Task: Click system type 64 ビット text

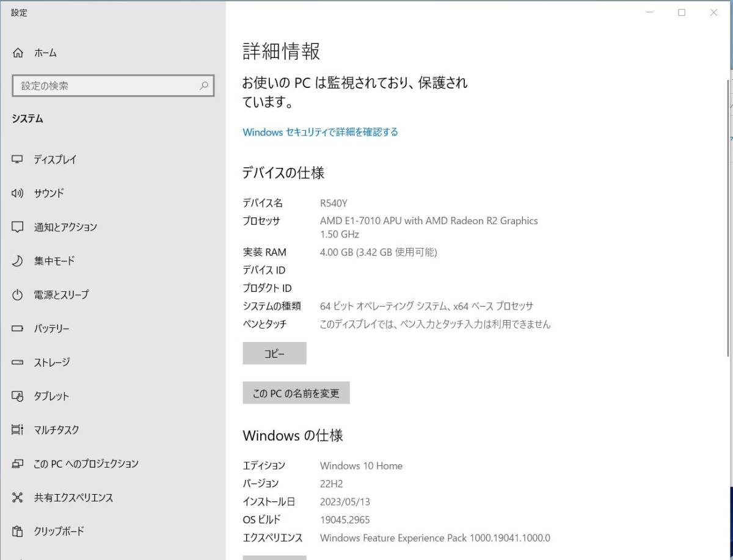Action: click(426, 307)
